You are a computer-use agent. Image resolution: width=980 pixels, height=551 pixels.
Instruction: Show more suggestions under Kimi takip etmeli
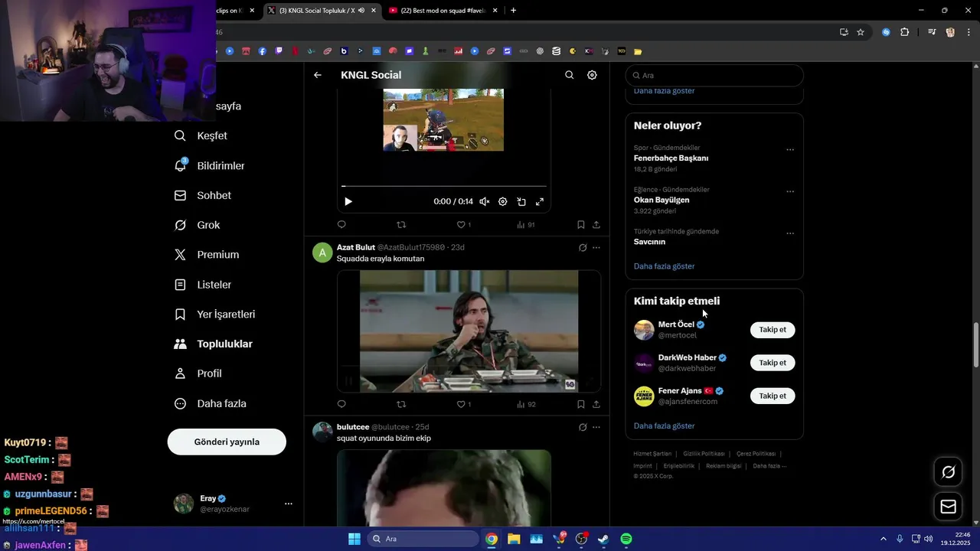(x=664, y=425)
